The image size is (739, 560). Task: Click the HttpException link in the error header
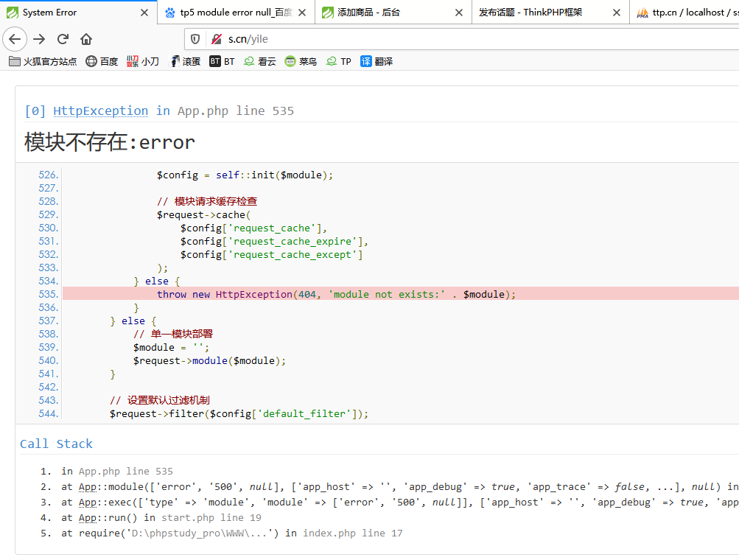point(100,111)
